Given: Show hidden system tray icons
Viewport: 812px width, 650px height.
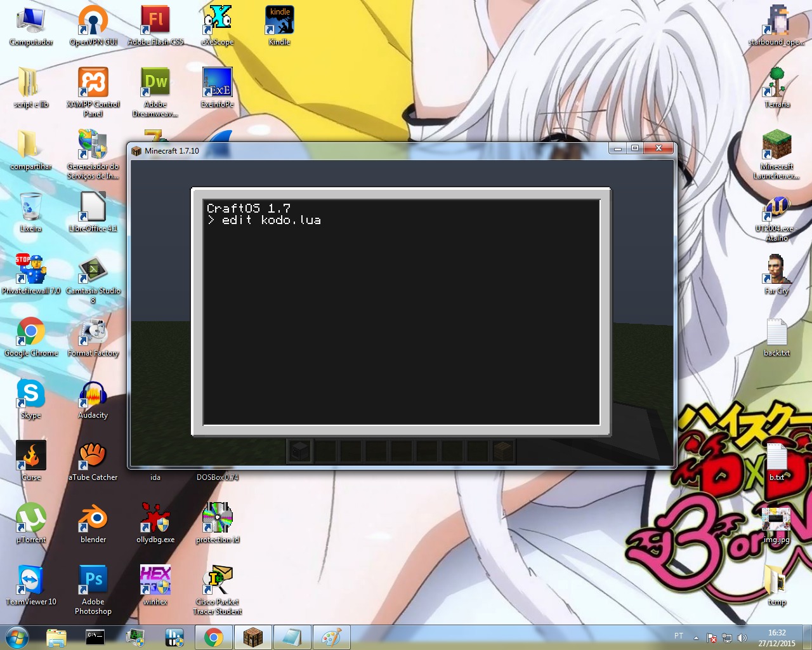Looking at the screenshot, I should coord(696,638).
